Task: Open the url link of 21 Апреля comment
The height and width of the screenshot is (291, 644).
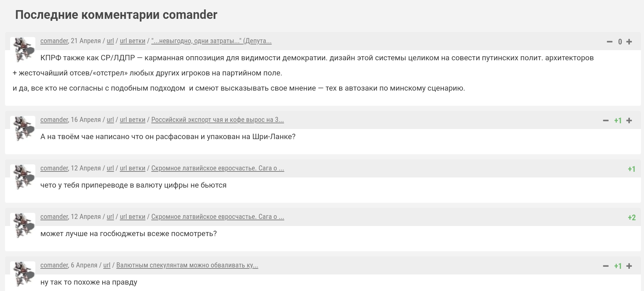Action: (x=110, y=41)
